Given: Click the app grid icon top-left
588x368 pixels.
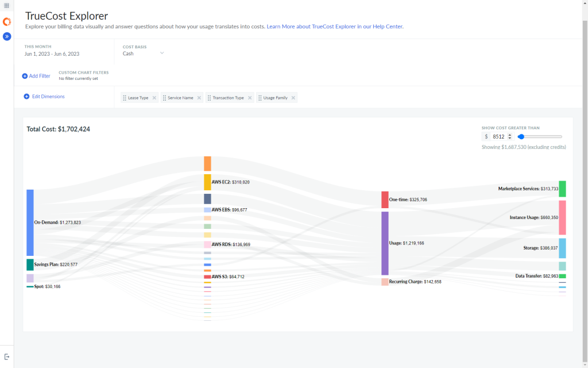Looking at the screenshot, I should pos(6,6).
